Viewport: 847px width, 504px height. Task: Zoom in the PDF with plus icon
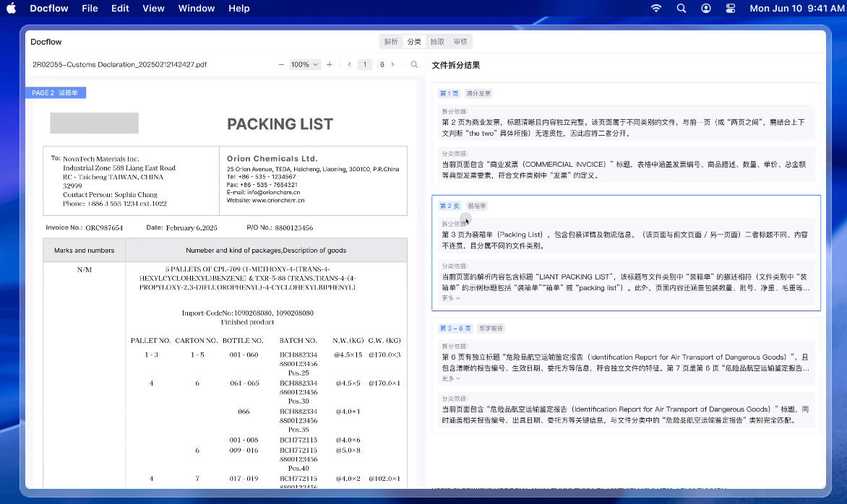click(330, 64)
